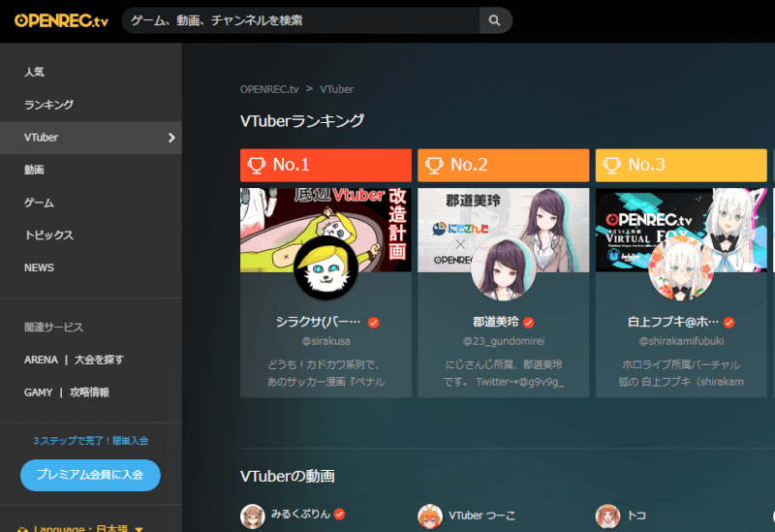
Task: Click the 3ステップで完了！簡単入会 link
Action: (90, 441)
